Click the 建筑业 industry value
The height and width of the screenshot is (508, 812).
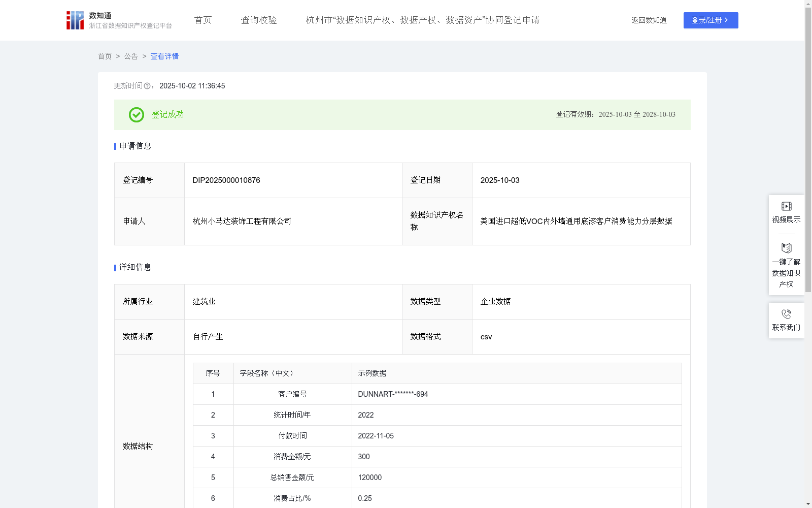point(204,302)
